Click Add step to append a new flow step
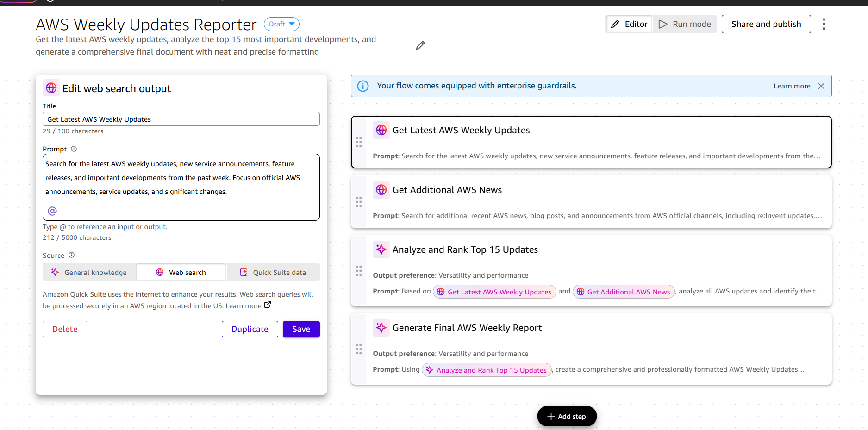The image size is (868, 430). pos(567,416)
